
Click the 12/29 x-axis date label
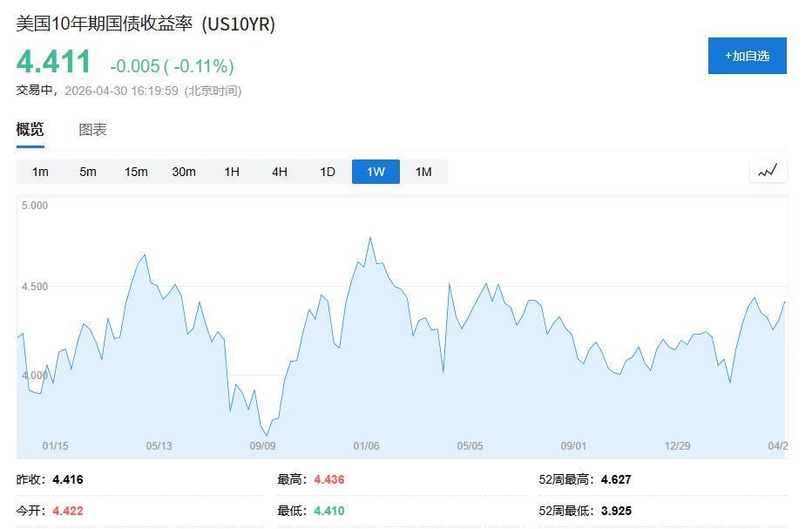[677, 445]
